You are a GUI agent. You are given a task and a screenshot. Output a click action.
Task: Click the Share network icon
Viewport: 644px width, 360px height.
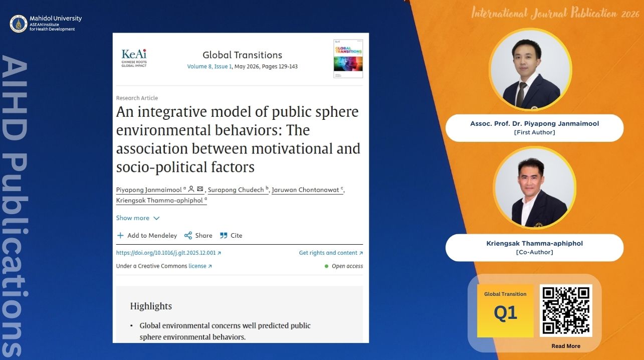188,236
